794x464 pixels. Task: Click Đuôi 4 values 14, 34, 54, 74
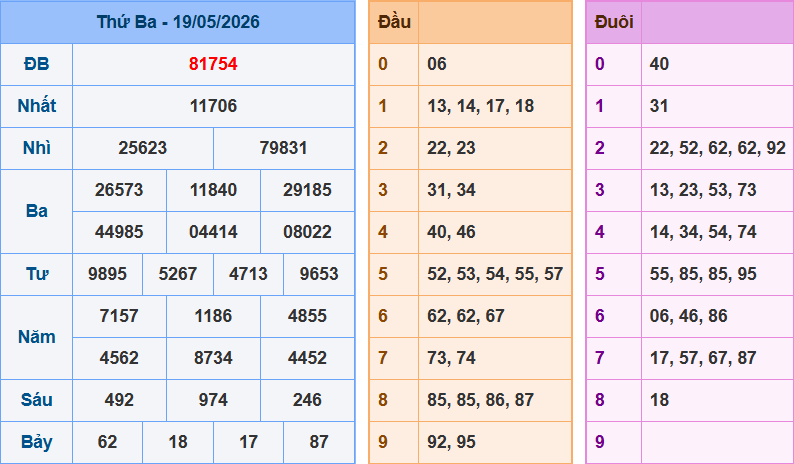coord(703,232)
